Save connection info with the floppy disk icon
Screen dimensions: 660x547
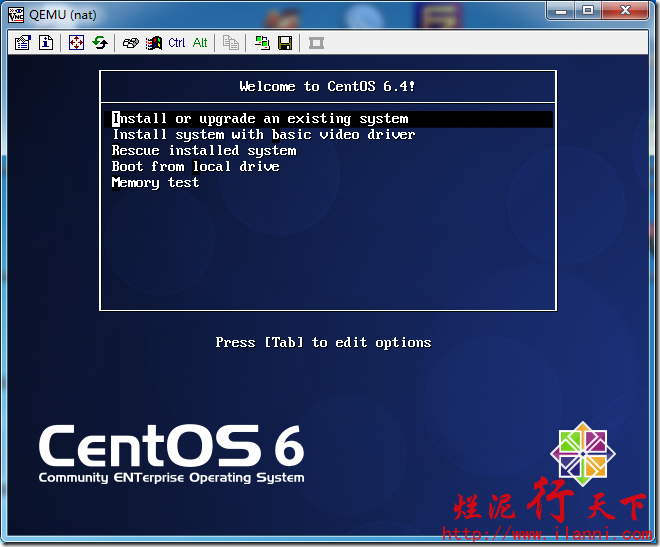(285, 43)
